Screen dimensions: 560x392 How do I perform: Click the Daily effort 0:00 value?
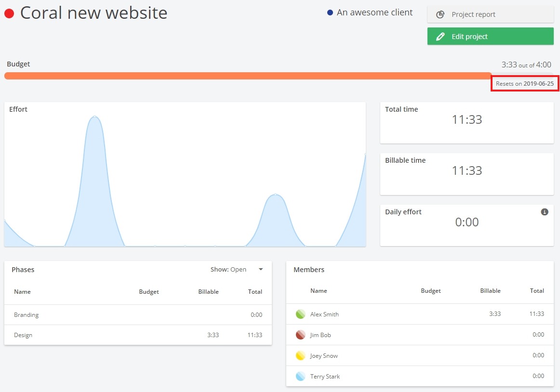467,222
